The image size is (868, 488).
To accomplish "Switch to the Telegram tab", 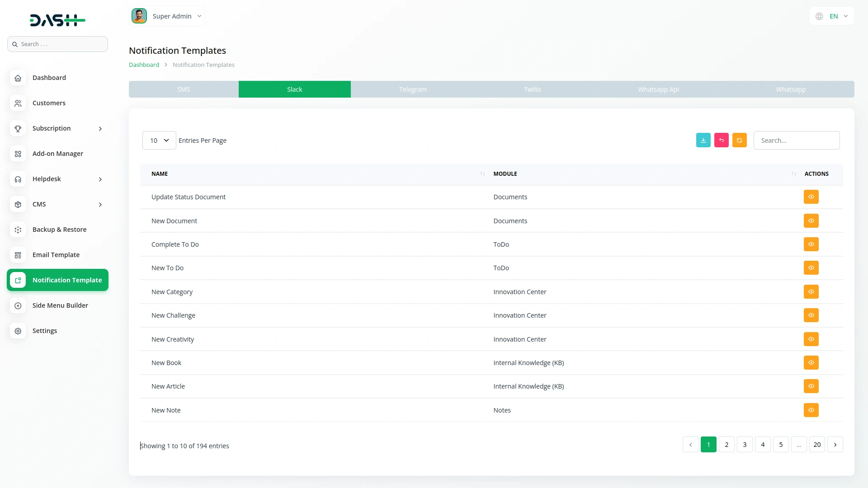I will coord(413,89).
